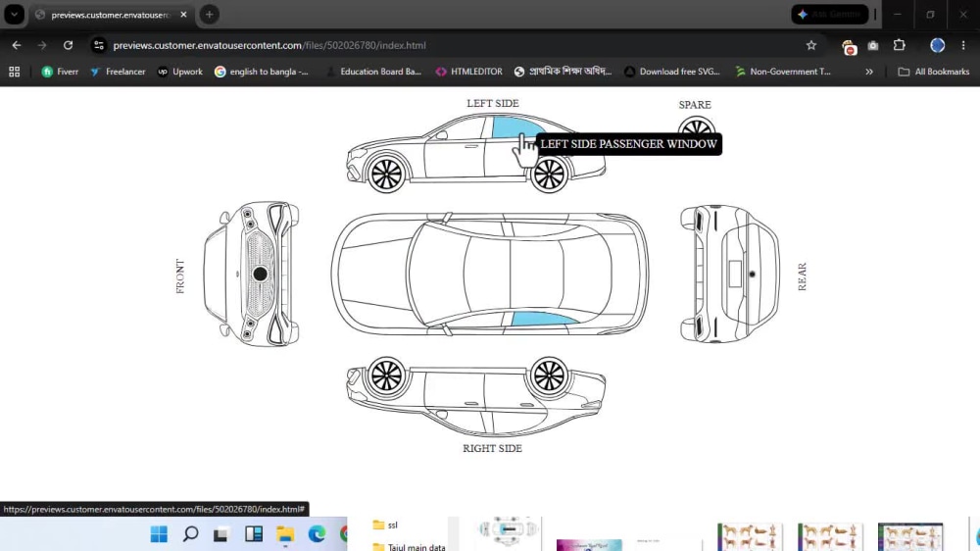
Task: Open the tab search dropdown arrow
Action: (14, 15)
